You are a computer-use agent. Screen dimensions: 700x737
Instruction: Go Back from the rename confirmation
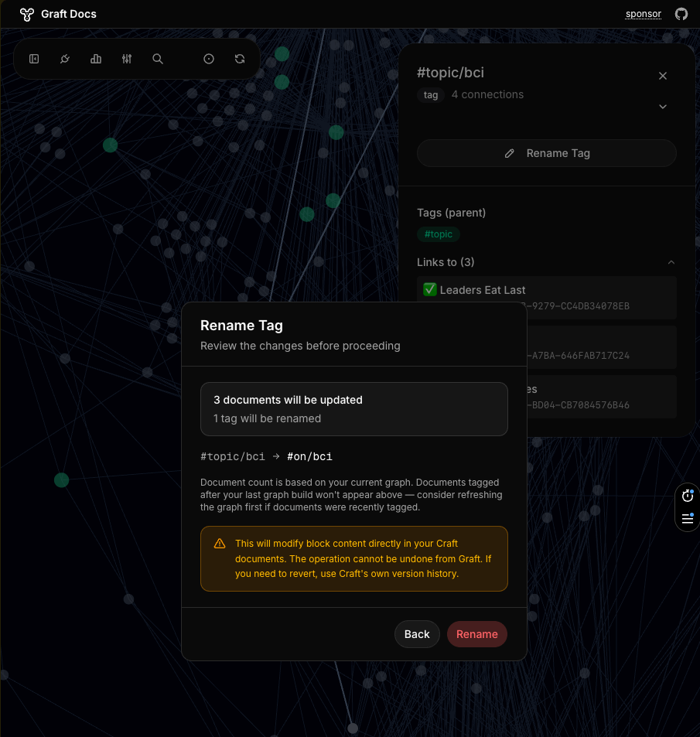(x=417, y=634)
